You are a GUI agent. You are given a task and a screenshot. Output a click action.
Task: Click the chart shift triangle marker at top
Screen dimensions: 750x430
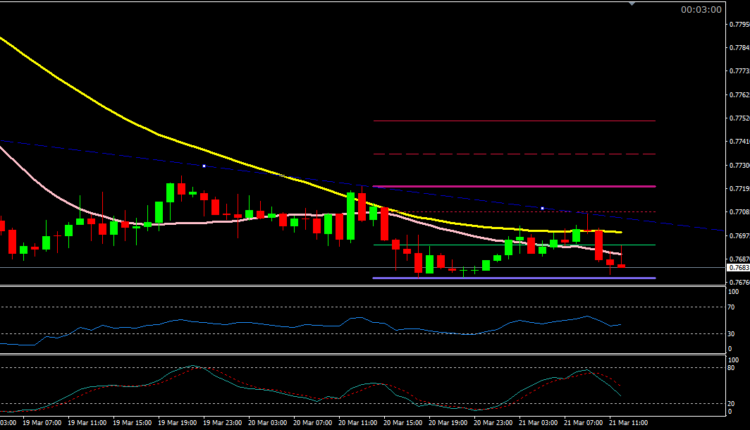click(630, 3)
